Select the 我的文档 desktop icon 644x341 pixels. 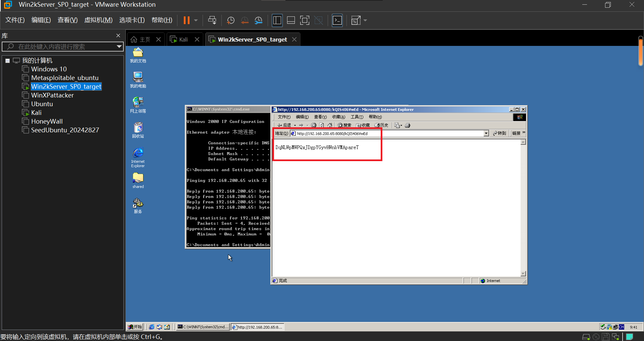tap(138, 55)
